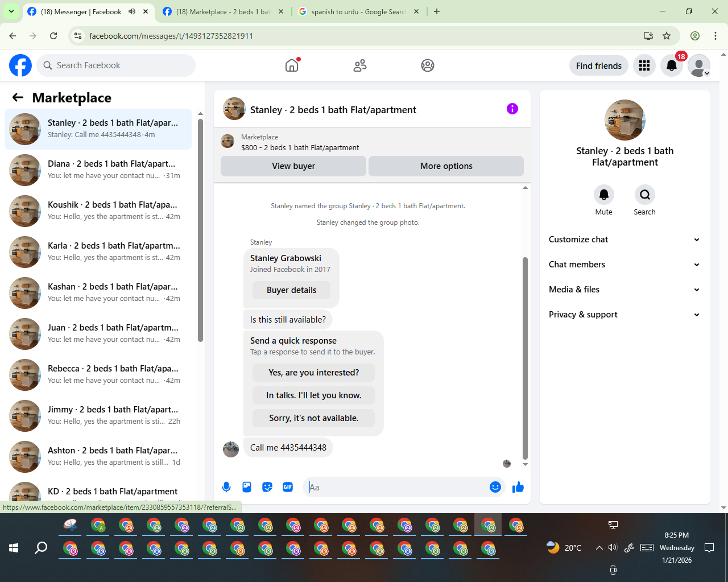Open KD's conversation
Image resolution: width=728 pixels, height=582 pixels.
[98, 491]
